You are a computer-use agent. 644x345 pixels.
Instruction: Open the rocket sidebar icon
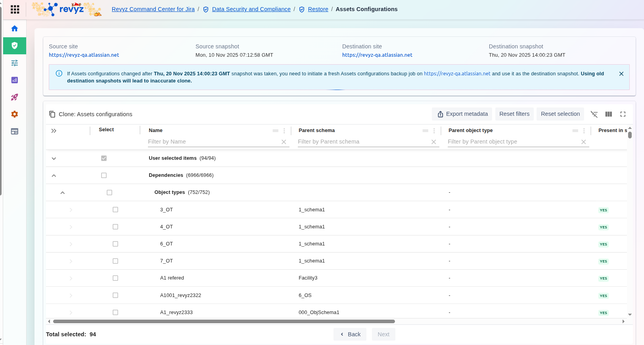[x=15, y=97]
